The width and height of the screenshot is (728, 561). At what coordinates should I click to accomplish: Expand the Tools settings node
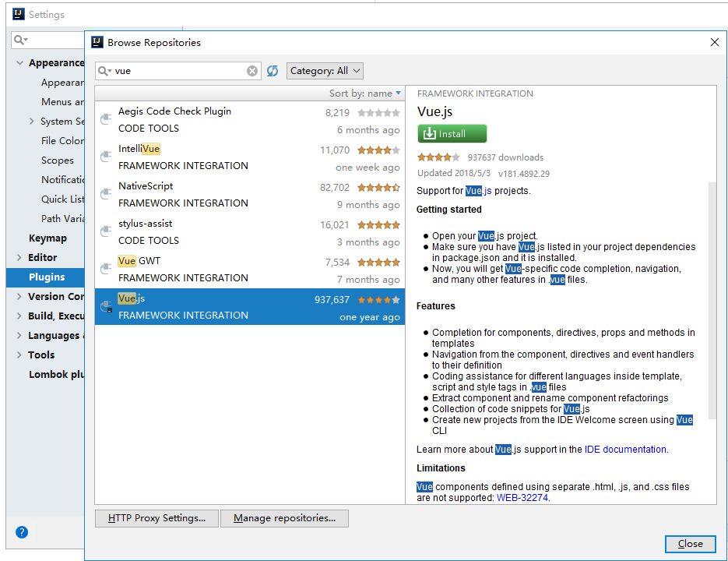pyautogui.click(x=19, y=355)
